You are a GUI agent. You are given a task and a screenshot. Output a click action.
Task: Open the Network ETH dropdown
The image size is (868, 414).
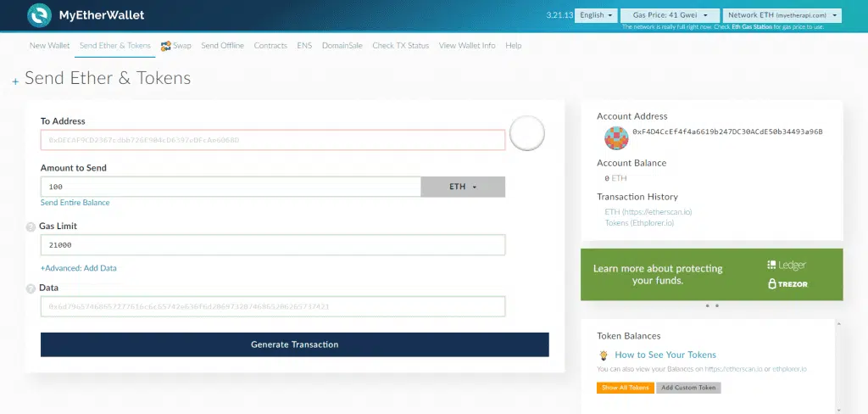[x=782, y=15]
